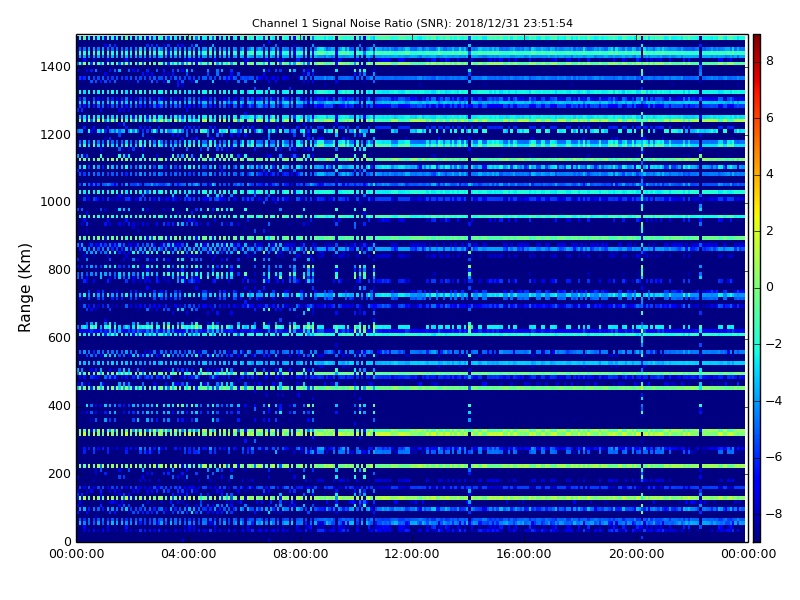Click the colorbar label 2
800x600 pixels.
(x=770, y=231)
